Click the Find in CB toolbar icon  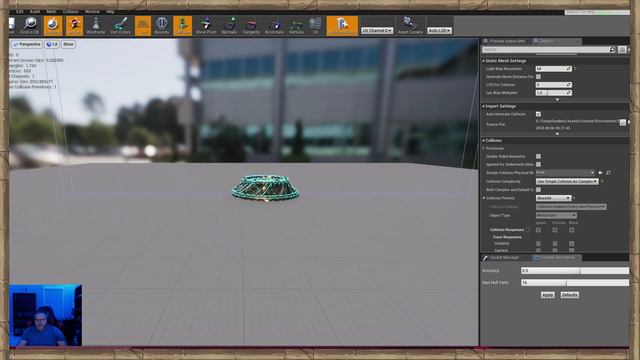[30, 25]
